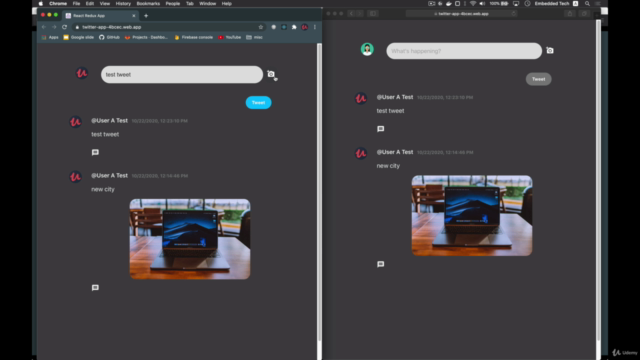Image resolution: width=640 pixels, height=360 pixels.
Task: Click the first round extension icon in Chrome toolbar
Action: (x=273, y=27)
